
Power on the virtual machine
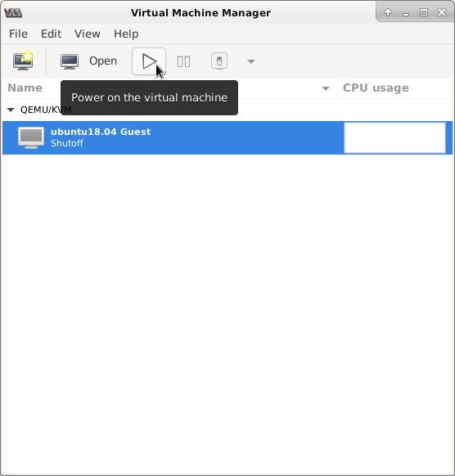[149, 61]
